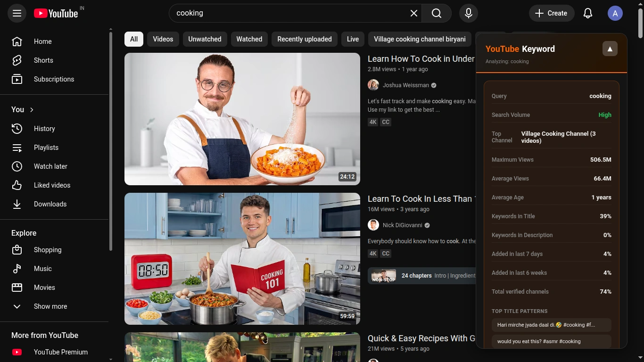The image size is (644, 362).
Task: Open Liked videos
Action: coord(52,185)
